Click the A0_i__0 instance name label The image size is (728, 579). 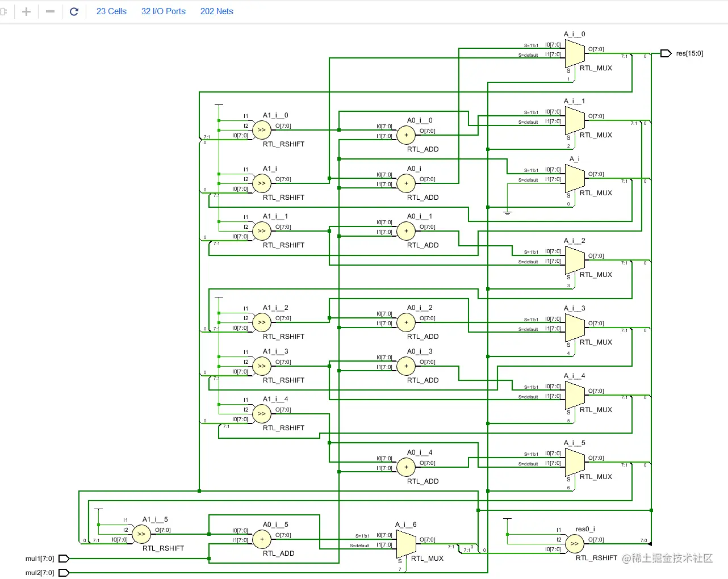tap(420, 120)
